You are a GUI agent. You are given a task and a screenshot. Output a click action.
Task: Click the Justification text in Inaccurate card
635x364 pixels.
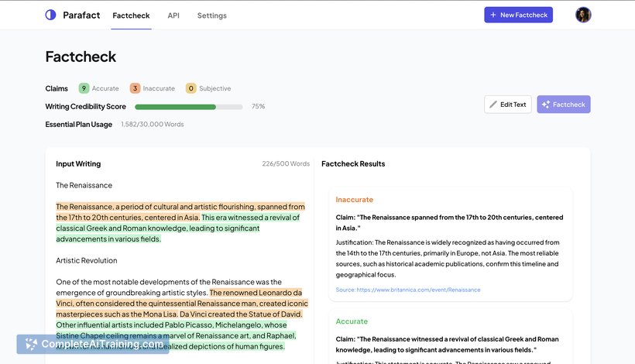[x=448, y=259]
